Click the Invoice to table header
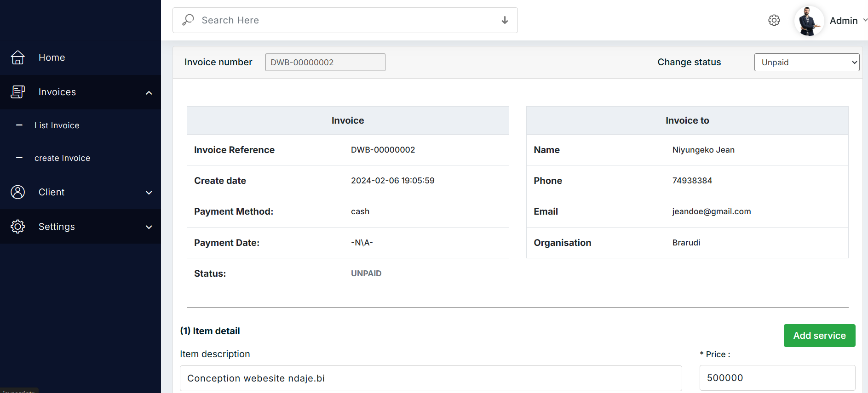Image resolution: width=868 pixels, height=393 pixels. [687, 120]
